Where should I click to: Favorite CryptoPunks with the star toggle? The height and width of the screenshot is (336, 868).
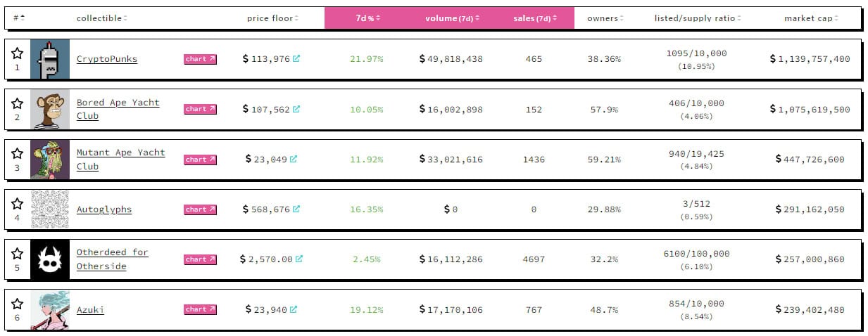(18, 53)
